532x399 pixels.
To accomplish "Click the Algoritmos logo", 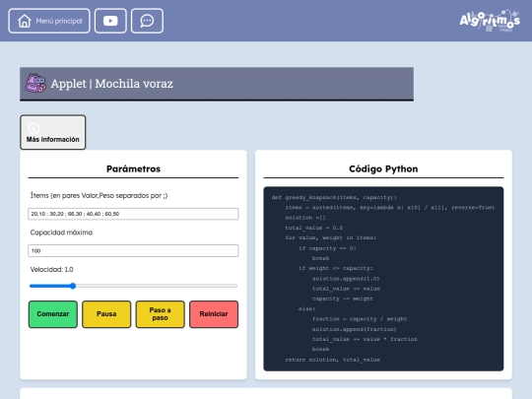I will (490, 21).
